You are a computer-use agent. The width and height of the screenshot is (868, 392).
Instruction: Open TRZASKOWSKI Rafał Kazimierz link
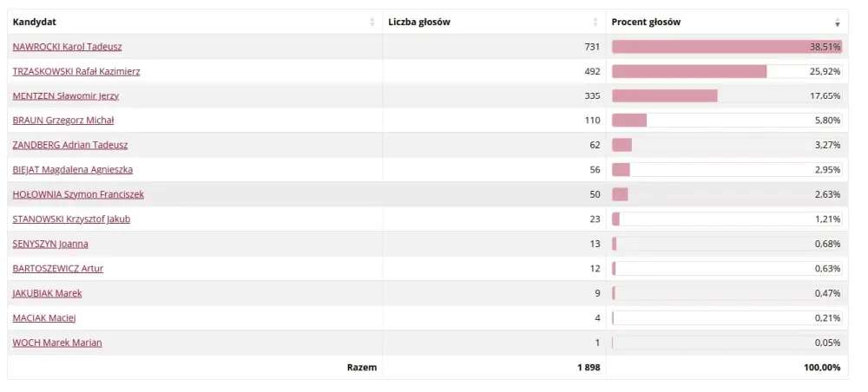tap(76, 71)
